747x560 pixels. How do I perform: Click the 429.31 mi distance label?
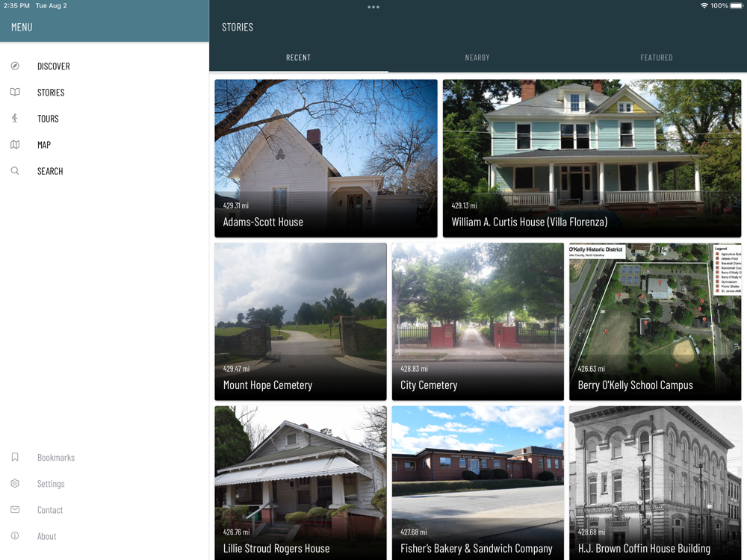click(236, 206)
